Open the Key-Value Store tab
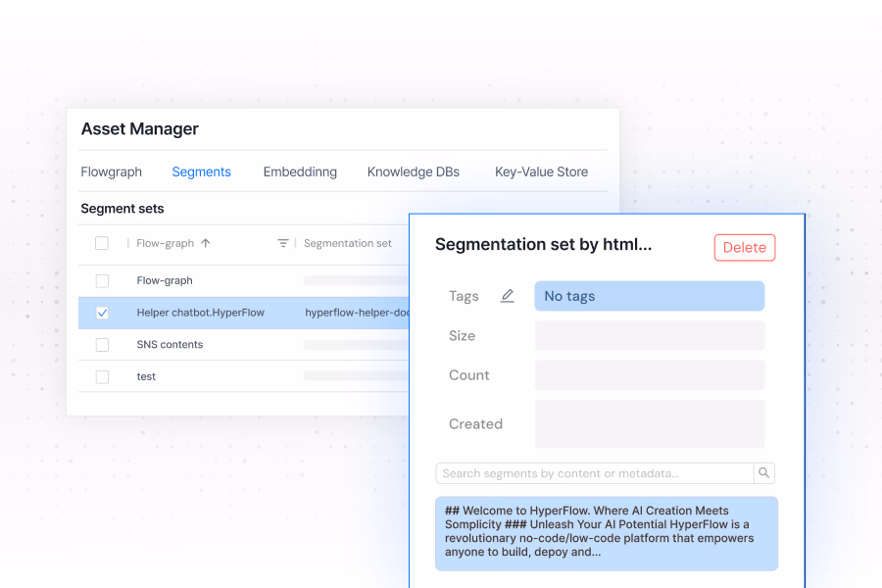Viewport: 882px width, 588px height. coord(541,171)
